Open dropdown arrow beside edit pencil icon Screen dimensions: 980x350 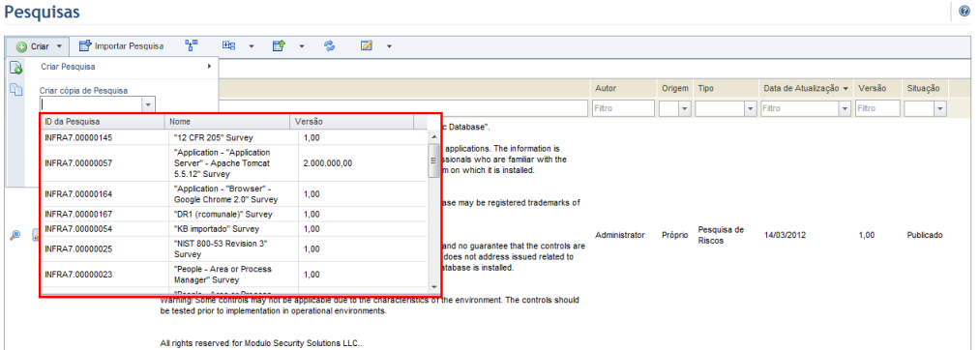click(389, 46)
